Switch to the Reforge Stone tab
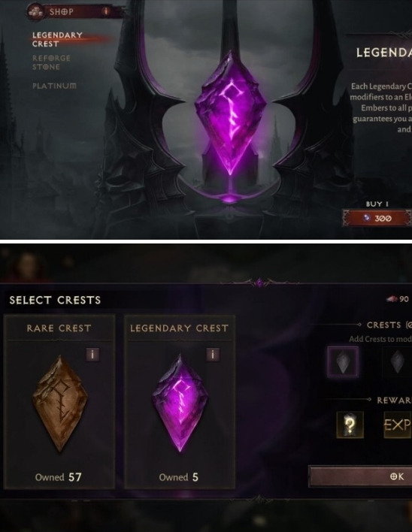The height and width of the screenshot is (532, 412). (51, 62)
